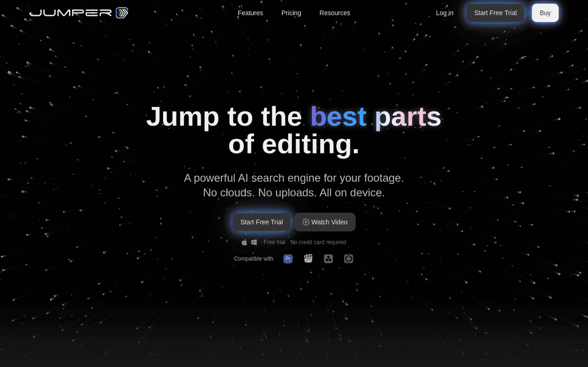Click the Windows logo beside the free-trial note

pyautogui.click(x=254, y=242)
